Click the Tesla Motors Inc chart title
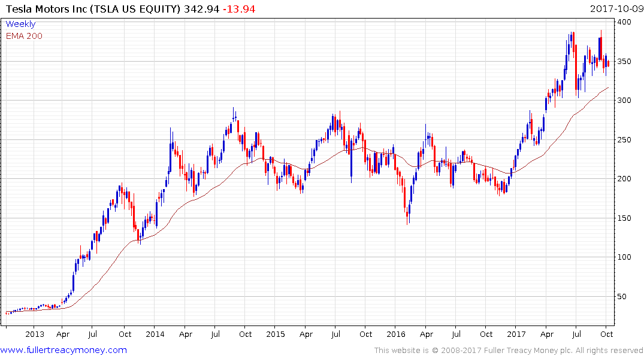 93,8
